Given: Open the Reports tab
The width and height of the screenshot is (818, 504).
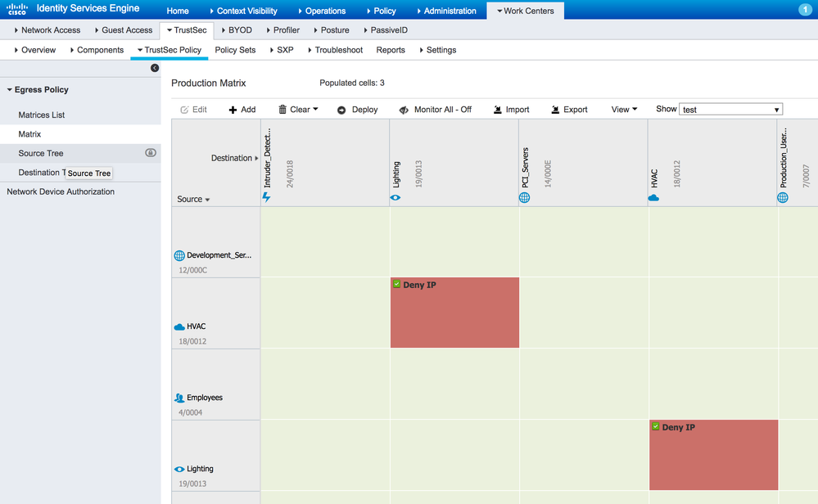Looking at the screenshot, I should tap(391, 50).
